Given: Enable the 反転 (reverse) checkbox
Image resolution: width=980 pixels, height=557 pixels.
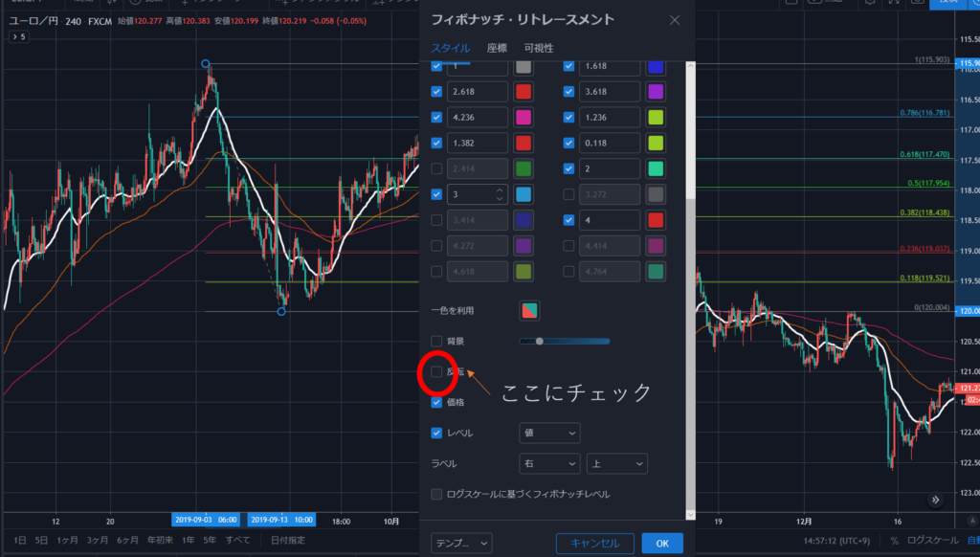Looking at the screenshot, I should click(x=437, y=371).
